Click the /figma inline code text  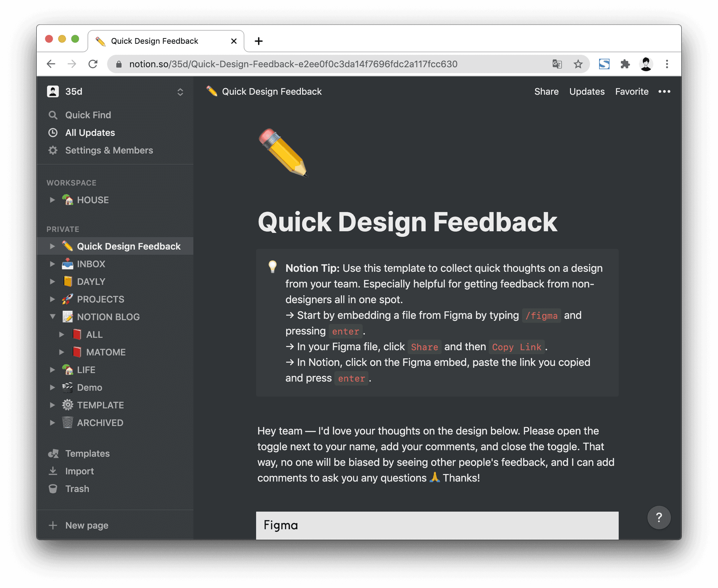[x=541, y=316]
